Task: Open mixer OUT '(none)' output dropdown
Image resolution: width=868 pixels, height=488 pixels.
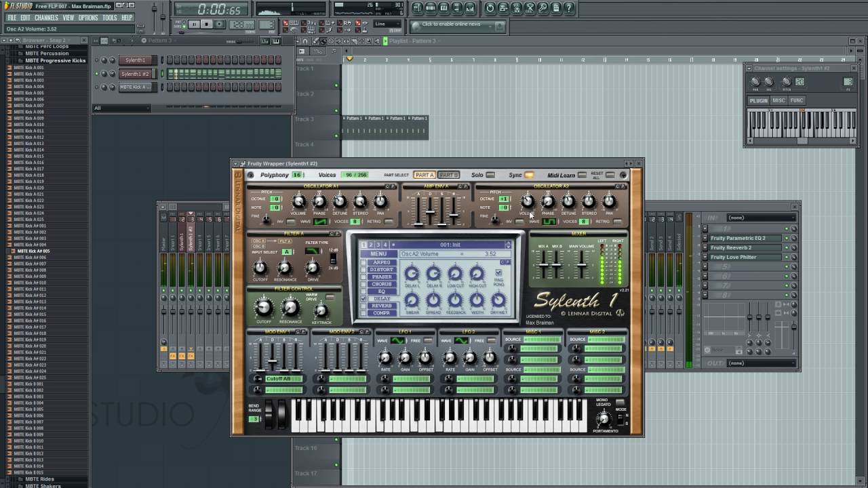Action: (x=761, y=363)
